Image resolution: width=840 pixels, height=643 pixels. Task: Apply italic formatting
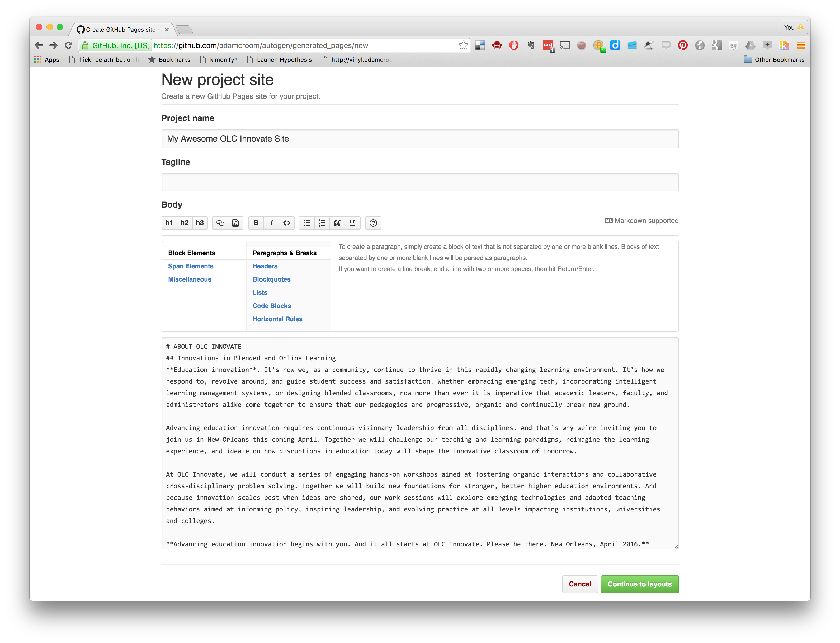point(271,223)
